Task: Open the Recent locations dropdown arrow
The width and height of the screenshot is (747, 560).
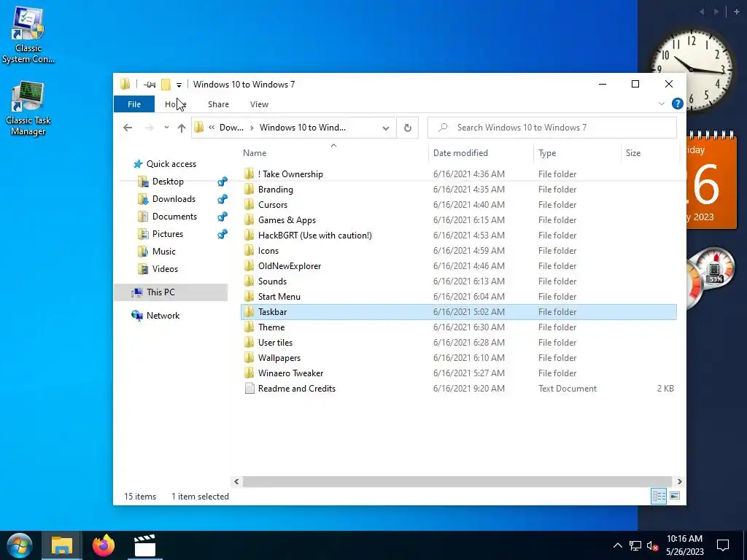Action: 166,128
